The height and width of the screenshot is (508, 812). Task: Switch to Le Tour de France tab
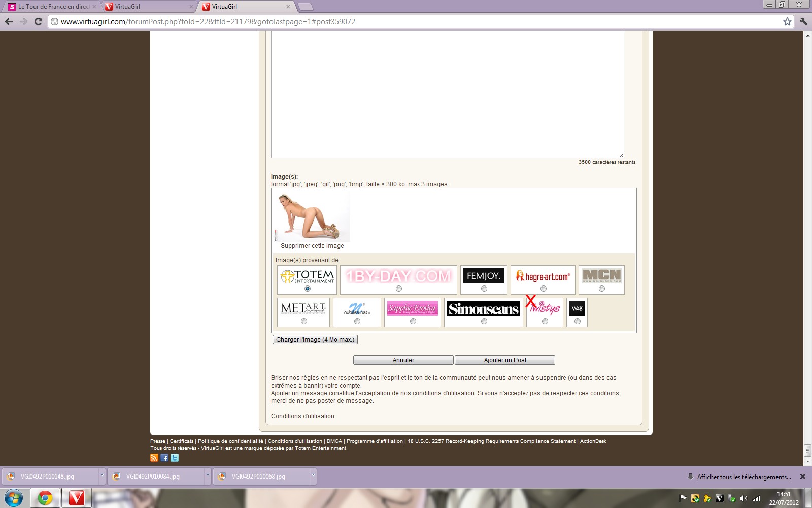pyautogui.click(x=51, y=7)
